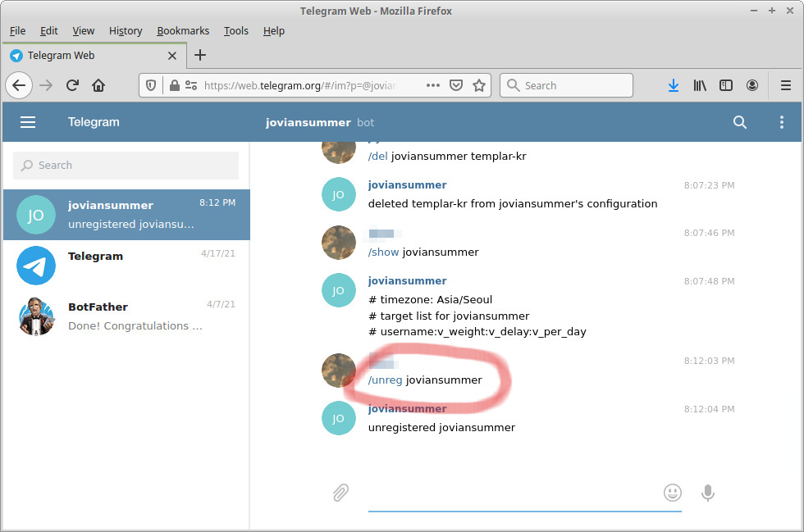Screen dimensions: 804x532
Task: Click the /unreg command link
Action: pos(385,380)
